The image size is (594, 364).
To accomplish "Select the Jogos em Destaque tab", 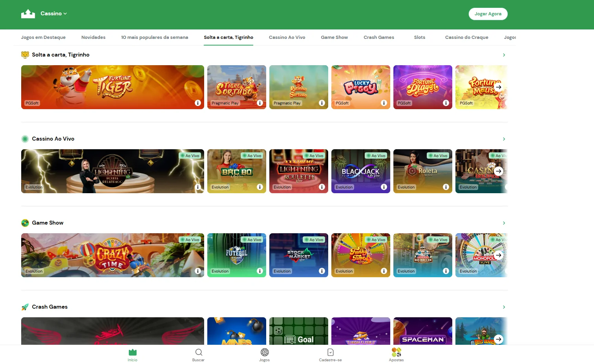I will click(x=43, y=37).
